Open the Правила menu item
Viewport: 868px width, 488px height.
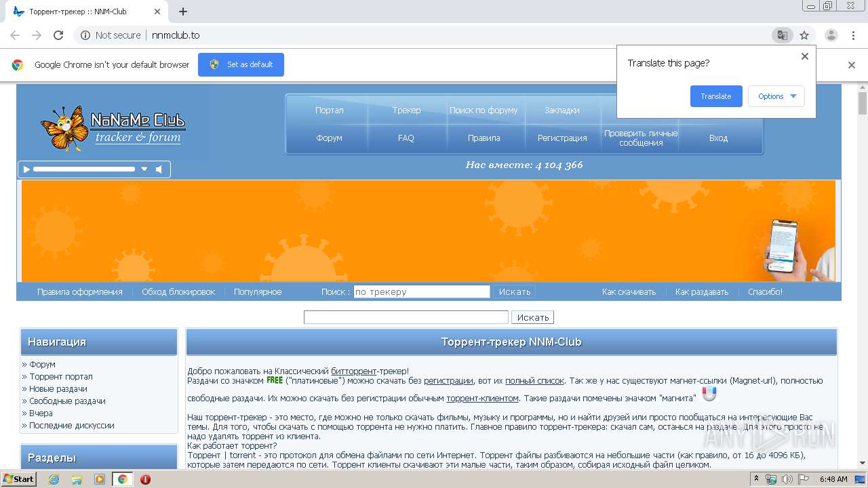[484, 138]
